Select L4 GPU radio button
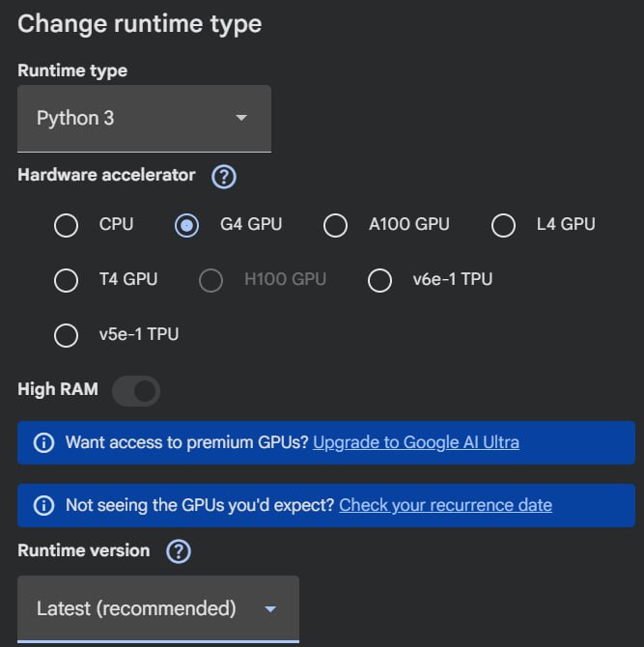The width and height of the screenshot is (644, 647). click(503, 225)
